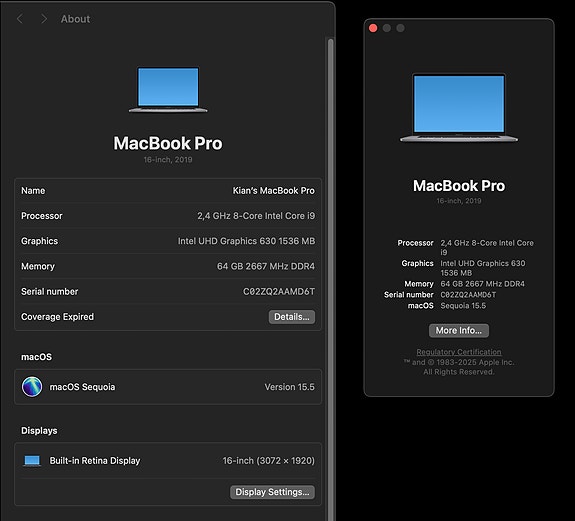Click the About title in header

point(75,19)
